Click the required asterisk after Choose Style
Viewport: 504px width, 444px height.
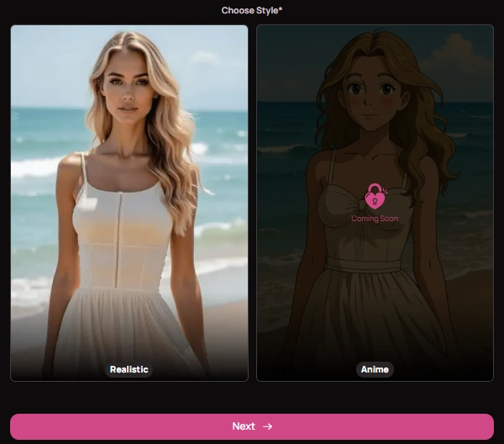pyautogui.click(x=281, y=10)
